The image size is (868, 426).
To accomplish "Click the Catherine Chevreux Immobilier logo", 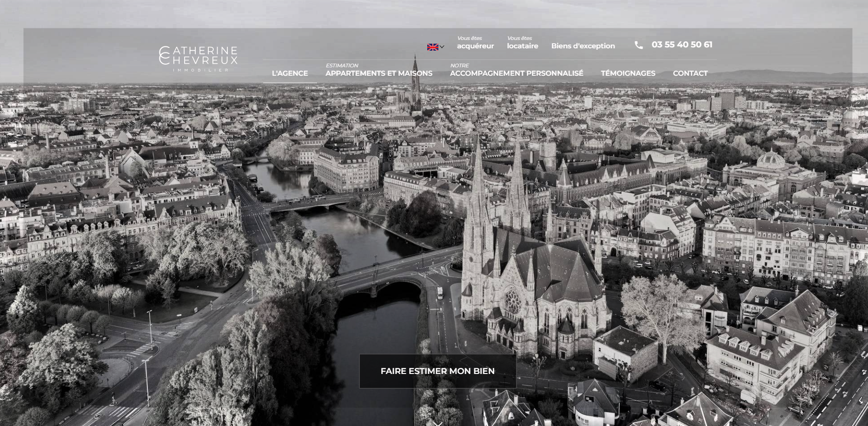I will 198,59.
